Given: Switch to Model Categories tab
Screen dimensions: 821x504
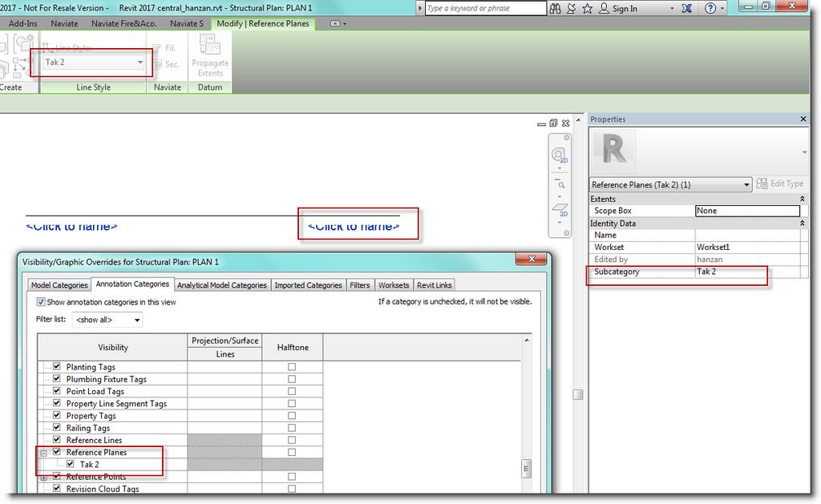Looking at the screenshot, I should [59, 285].
